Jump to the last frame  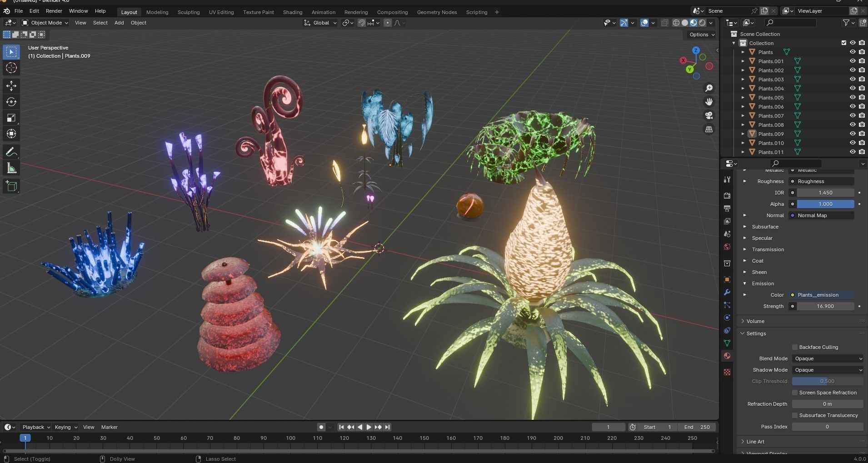click(387, 427)
